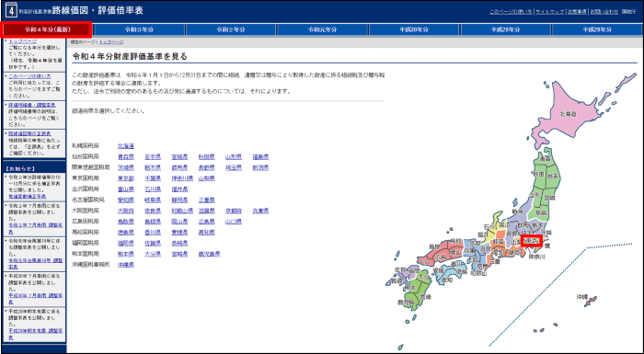Select the 大阪府 prefecture link
Image resolution: width=644 pixels, height=354 pixels.
click(x=126, y=211)
